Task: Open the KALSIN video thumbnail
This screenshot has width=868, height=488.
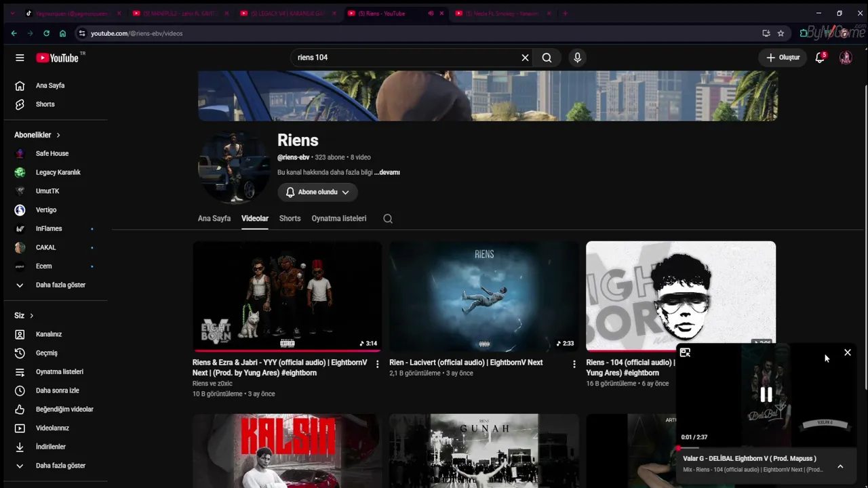Action: (288, 451)
